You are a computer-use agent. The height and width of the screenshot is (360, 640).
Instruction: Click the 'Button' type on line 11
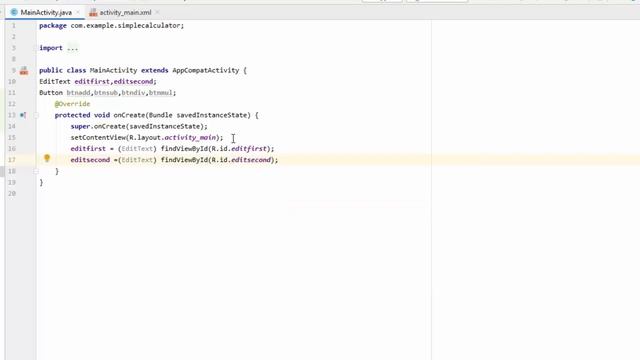click(51, 93)
